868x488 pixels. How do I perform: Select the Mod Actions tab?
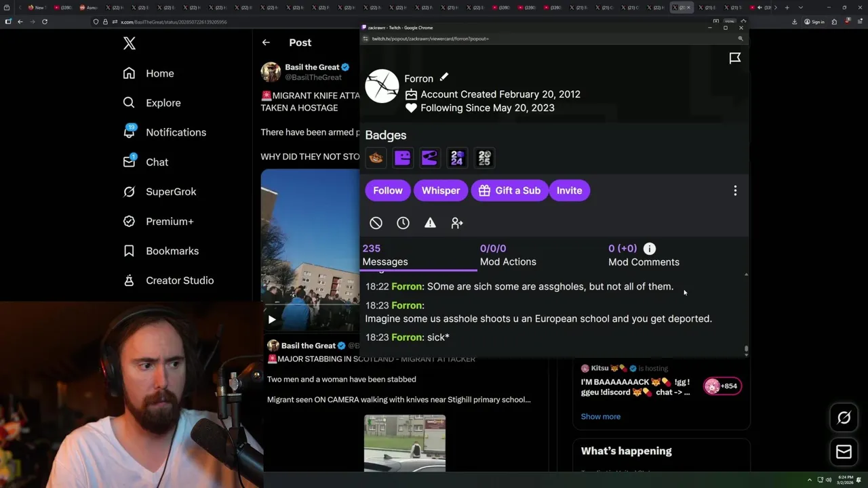[508, 256]
